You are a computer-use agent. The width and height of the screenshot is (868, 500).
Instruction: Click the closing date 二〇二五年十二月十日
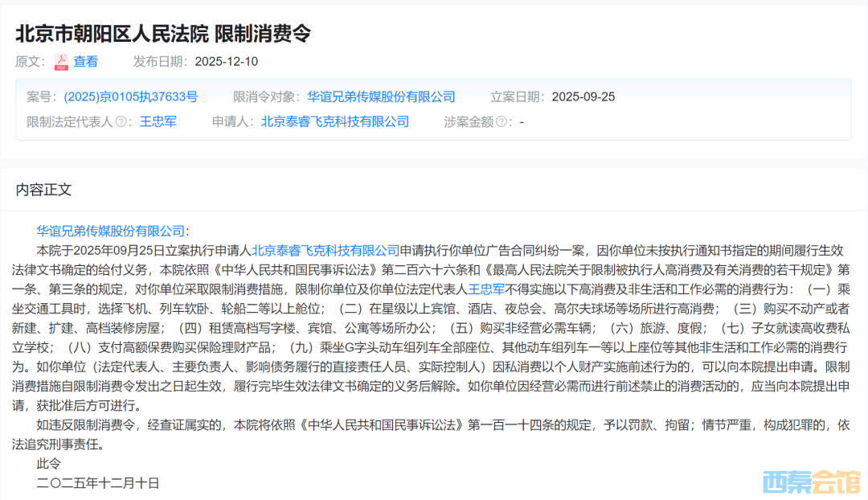click(98, 482)
